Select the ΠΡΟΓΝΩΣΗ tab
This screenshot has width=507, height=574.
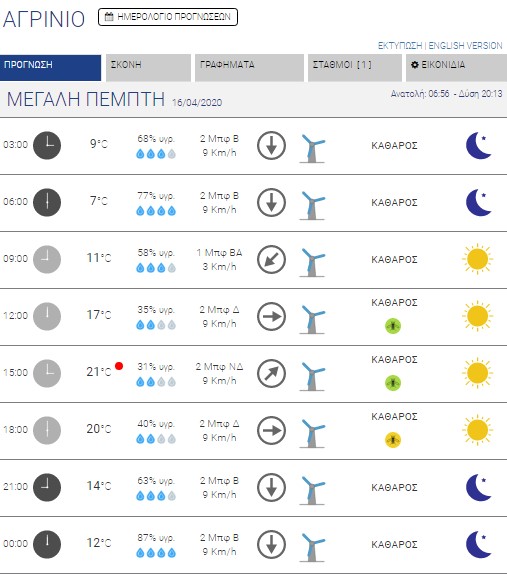[x=51, y=68]
